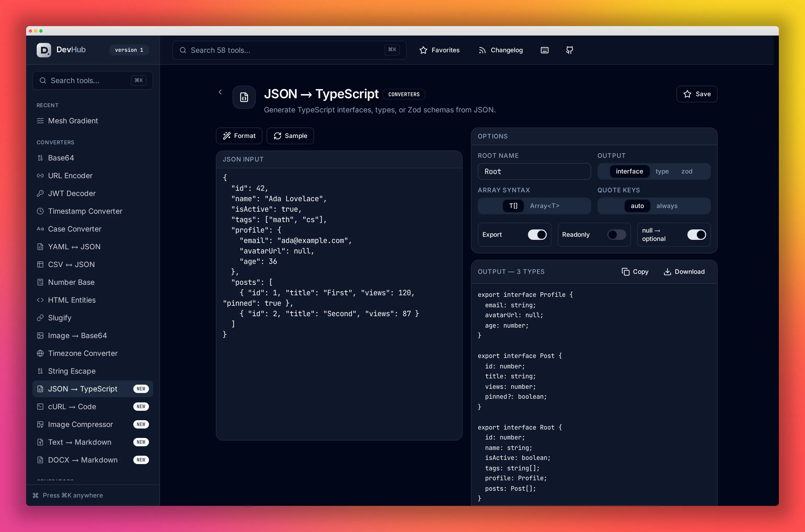
Task: Click the CONVERTERS category badge
Action: pos(404,94)
